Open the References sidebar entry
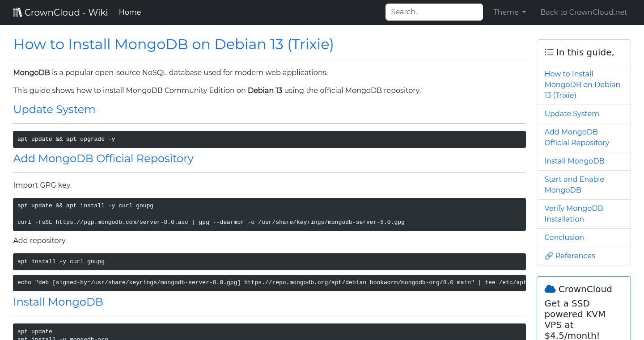 click(575, 256)
